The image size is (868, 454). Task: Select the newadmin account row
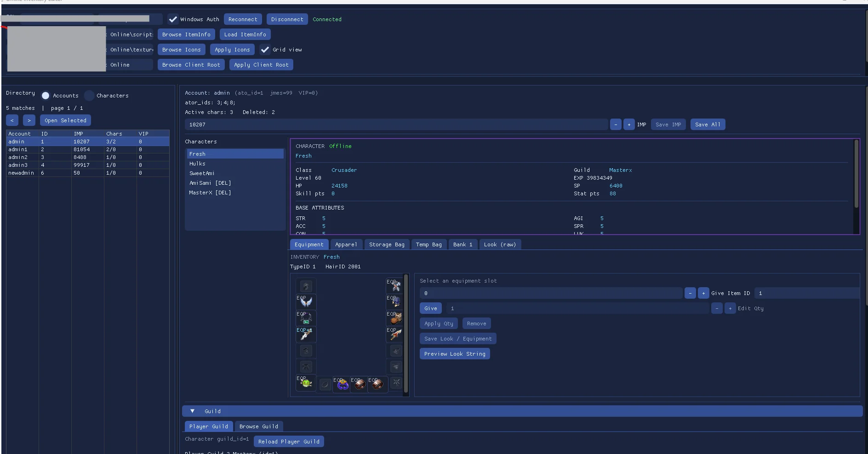88,173
